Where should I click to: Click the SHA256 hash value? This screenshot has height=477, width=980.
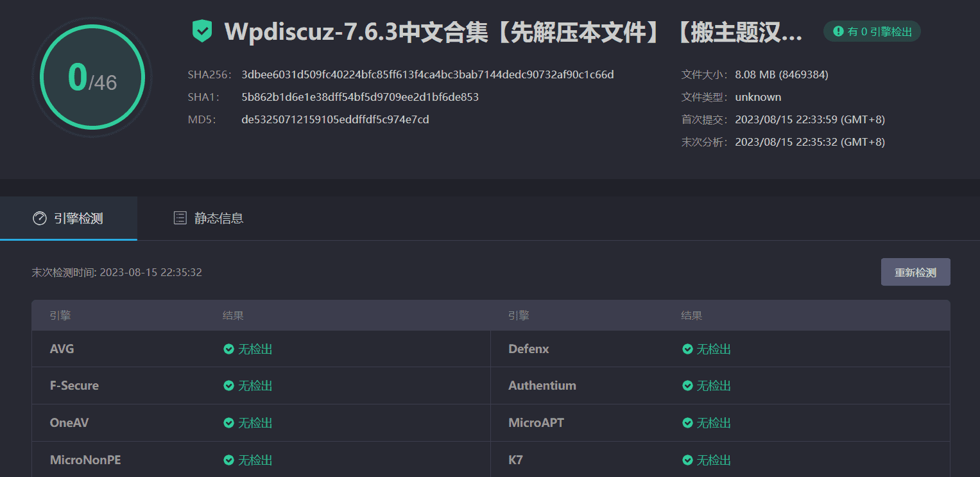tap(428, 74)
